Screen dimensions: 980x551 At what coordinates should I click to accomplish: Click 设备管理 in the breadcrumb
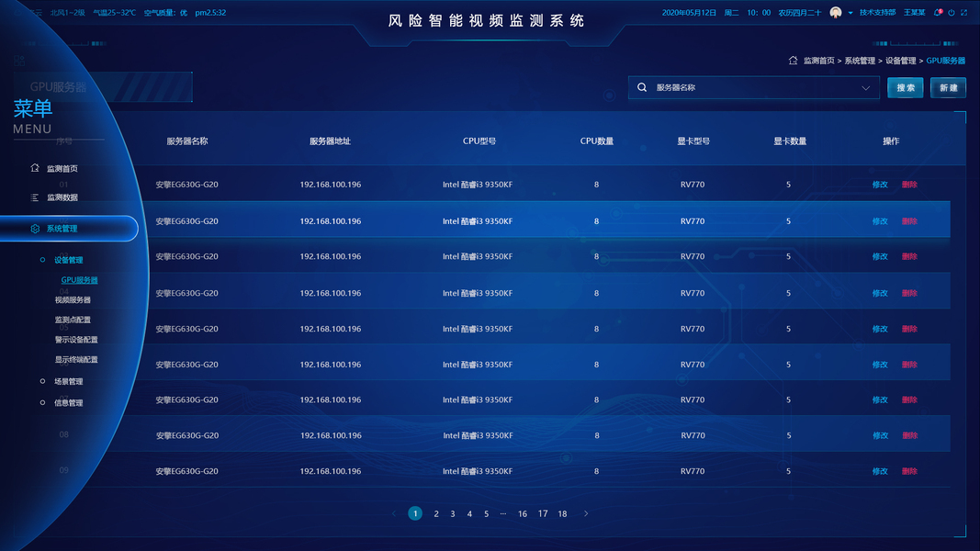pos(901,61)
